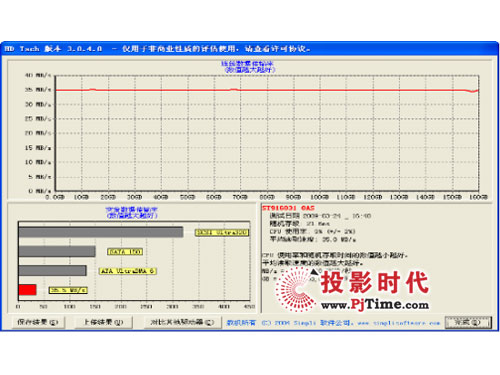Screen dimensions: 500x375
Task: Click the CPU 使用率 usage line
Action: click(x=312, y=231)
